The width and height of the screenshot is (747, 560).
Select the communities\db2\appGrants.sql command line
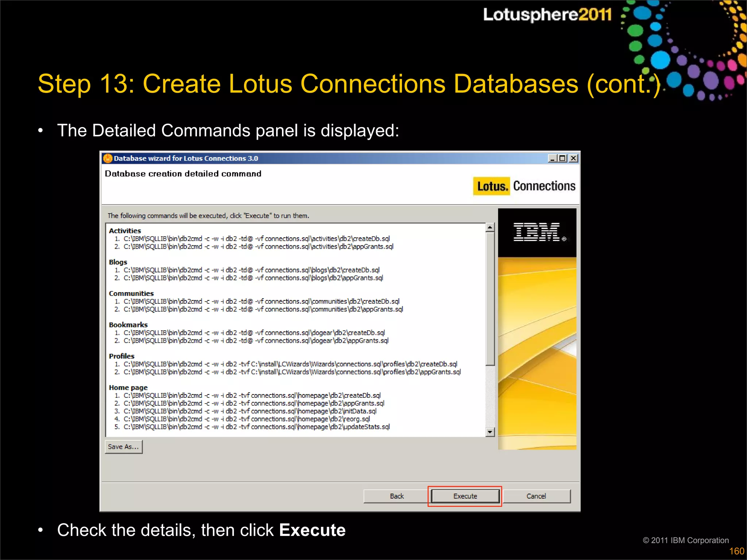(x=259, y=310)
